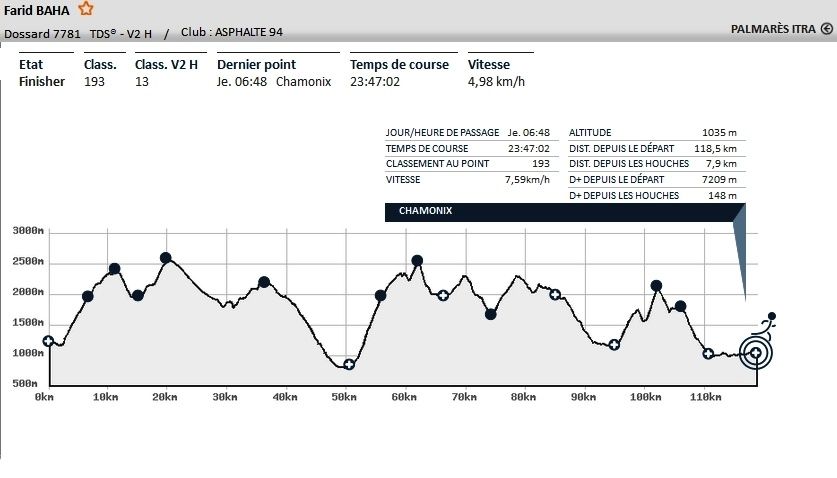Viewport: 837px width, 478px height.
Task: Click the plus checkpoint marker near 95km
Action: tap(614, 345)
